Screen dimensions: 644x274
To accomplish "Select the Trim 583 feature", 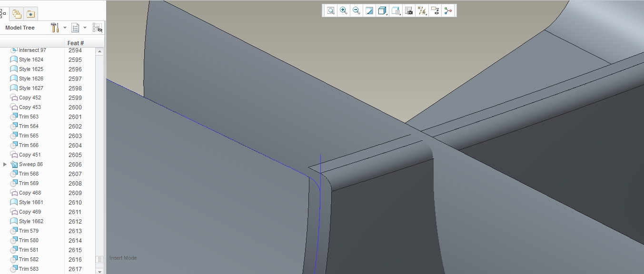I will click(29, 269).
